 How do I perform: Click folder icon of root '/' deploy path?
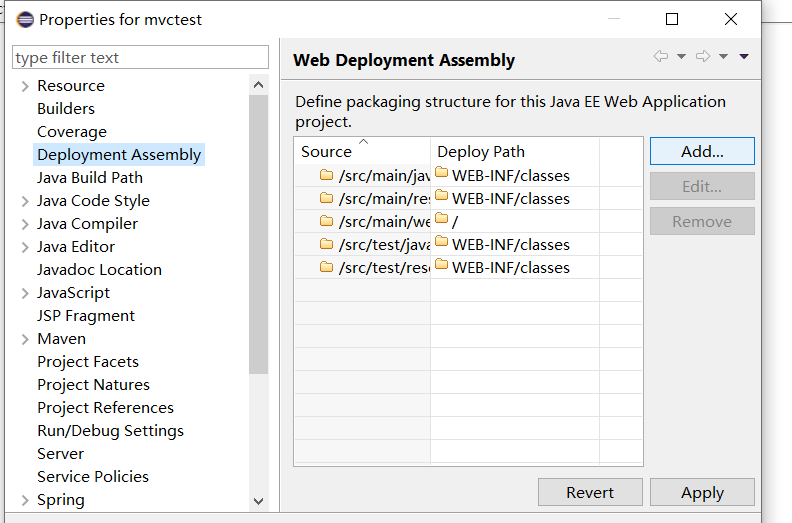click(x=442, y=220)
